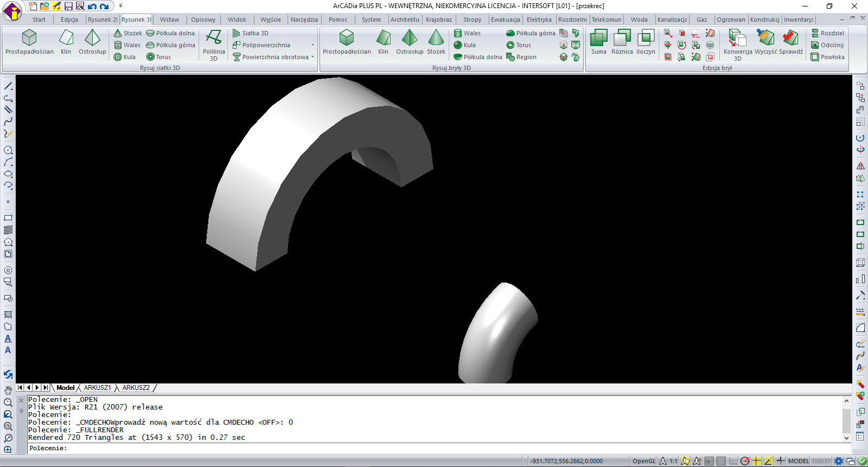The height and width of the screenshot is (467, 868).
Task: Choose the mesh Kula tool in Rysuj siatki 3D
Action: click(125, 57)
